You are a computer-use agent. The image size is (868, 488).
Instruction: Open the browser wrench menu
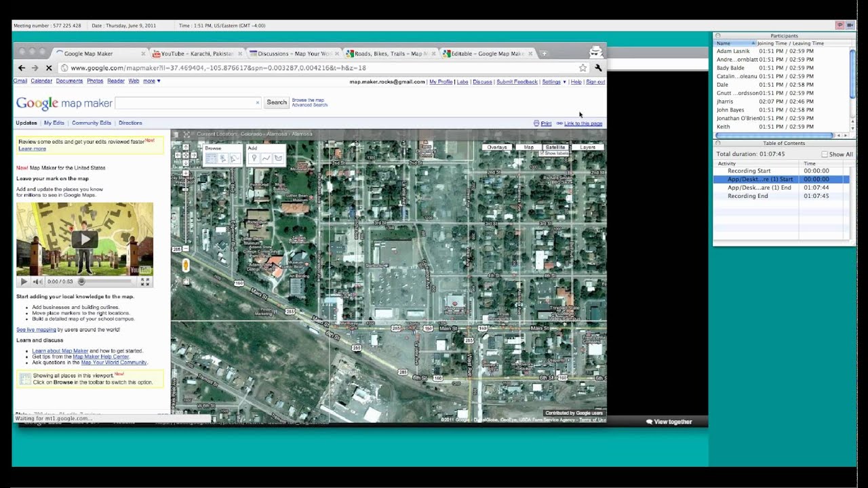[x=598, y=68]
